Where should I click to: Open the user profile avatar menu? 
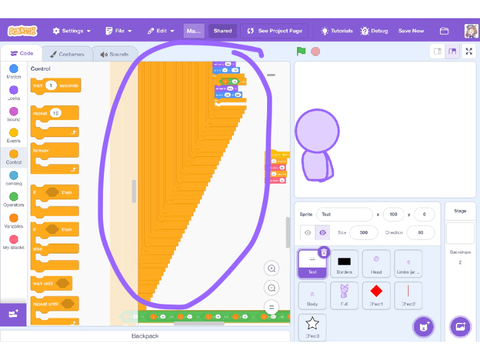click(x=471, y=31)
